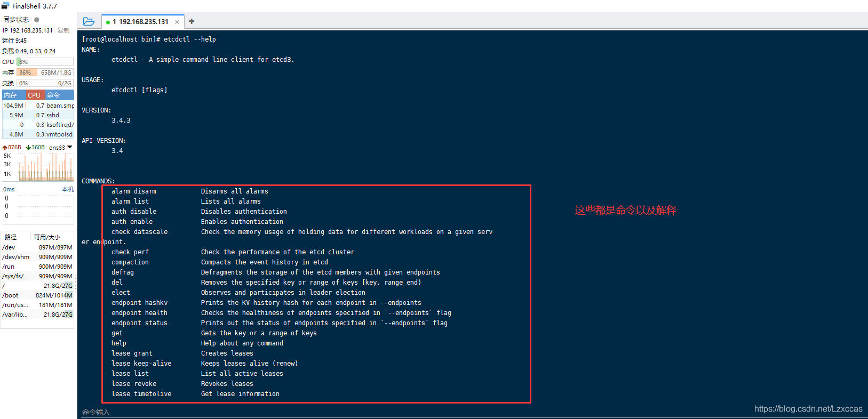This screenshot has width=868, height=419.
Task: Select the /run filesystem row with 900M/909M
Action: point(37,267)
